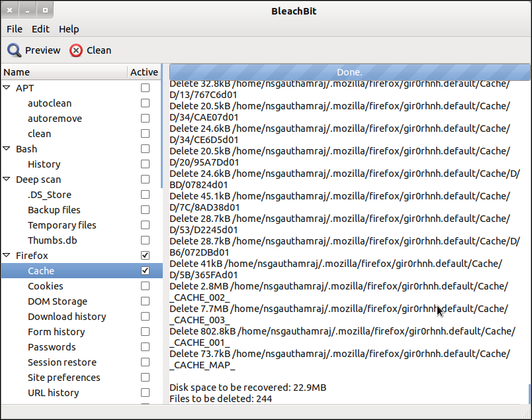Enable the .DS_Store checkbox
The width and height of the screenshot is (532, 420).
coord(145,194)
